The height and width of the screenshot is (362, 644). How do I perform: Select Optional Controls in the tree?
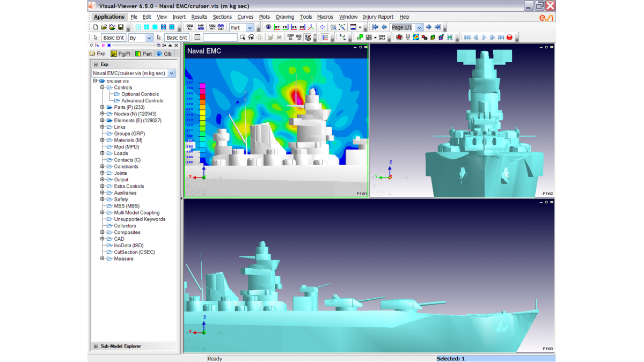pos(140,94)
